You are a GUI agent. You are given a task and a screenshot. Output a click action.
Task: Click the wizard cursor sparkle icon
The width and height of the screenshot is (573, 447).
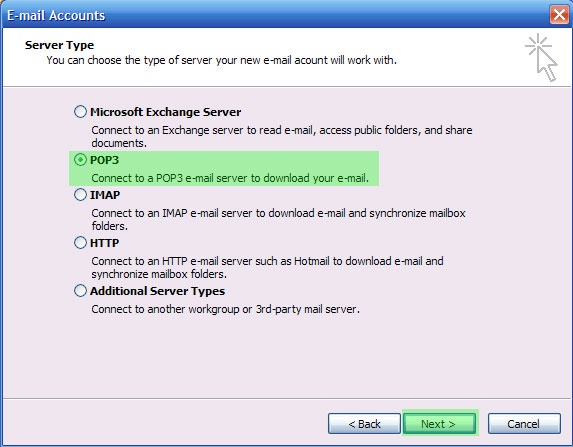click(541, 57)
